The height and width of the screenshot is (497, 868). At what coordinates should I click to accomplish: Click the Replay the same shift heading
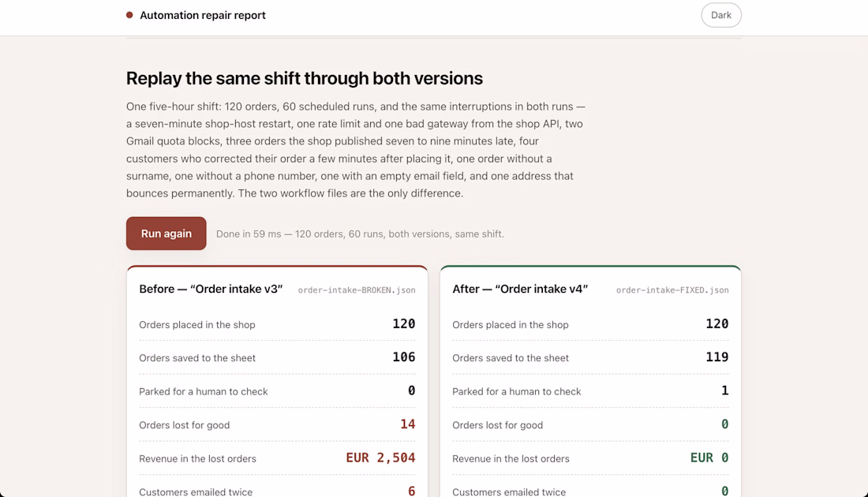(305, 78)
